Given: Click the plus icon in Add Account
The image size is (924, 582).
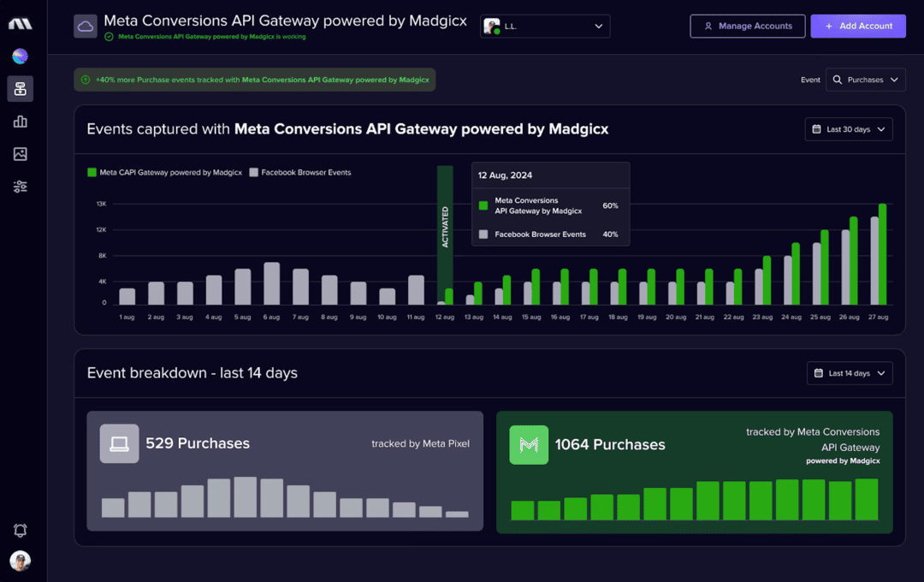Looking at the screenshot, I should 828,26.
